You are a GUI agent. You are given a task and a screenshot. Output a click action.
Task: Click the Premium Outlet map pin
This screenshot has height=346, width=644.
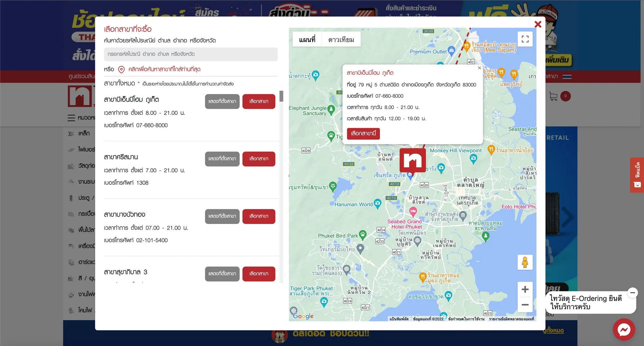pos(451,50)
